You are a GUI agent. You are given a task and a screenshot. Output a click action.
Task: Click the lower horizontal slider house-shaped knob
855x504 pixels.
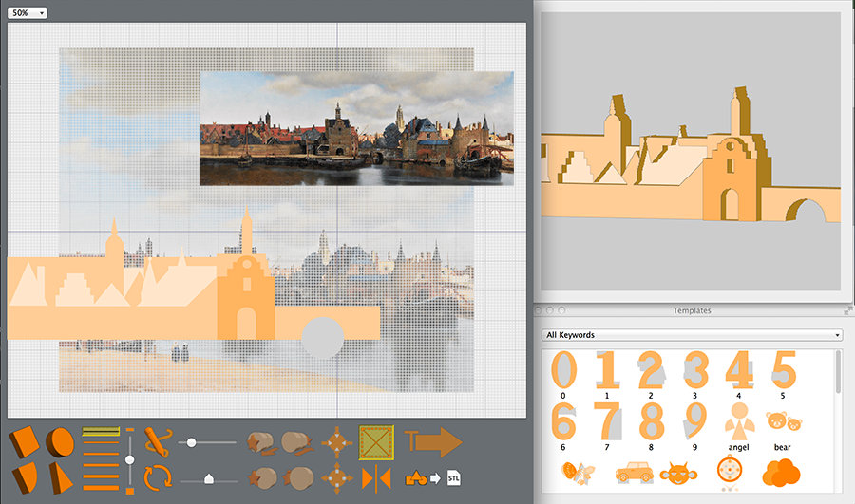[x=208, y=479]
